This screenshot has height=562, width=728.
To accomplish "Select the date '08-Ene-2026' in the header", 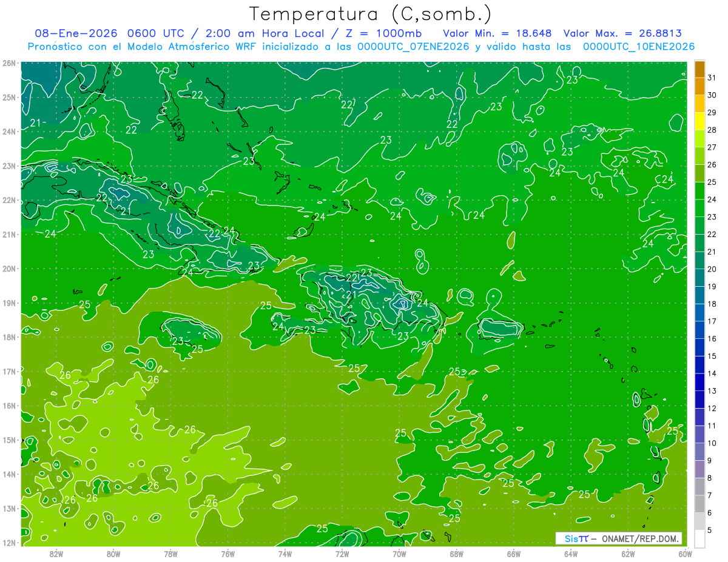I will (76, 33).
